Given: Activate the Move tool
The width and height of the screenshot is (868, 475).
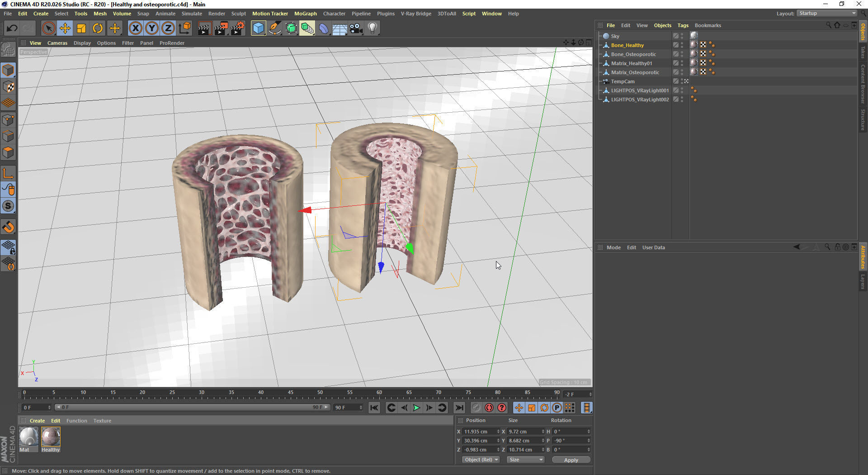Looking at the screenshot, I should (65, 28).
